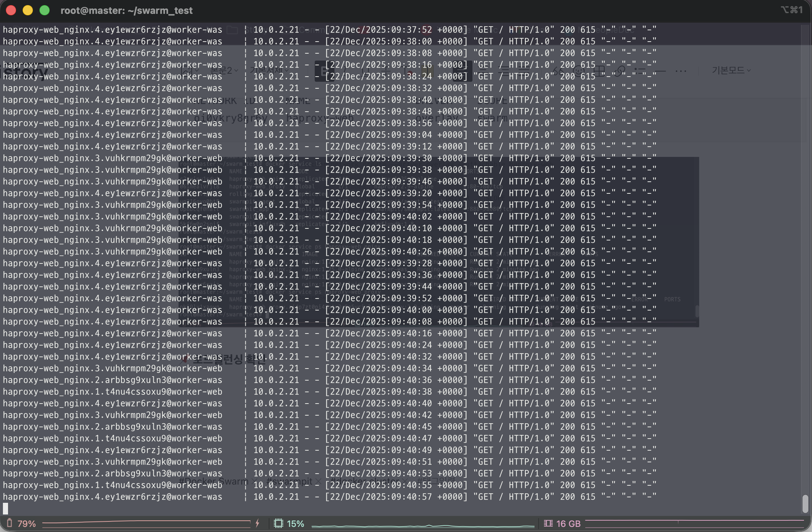This screenshot has width=812, height=532.
Task: Click the log timestamp 09:40:26
Action: 411,251
